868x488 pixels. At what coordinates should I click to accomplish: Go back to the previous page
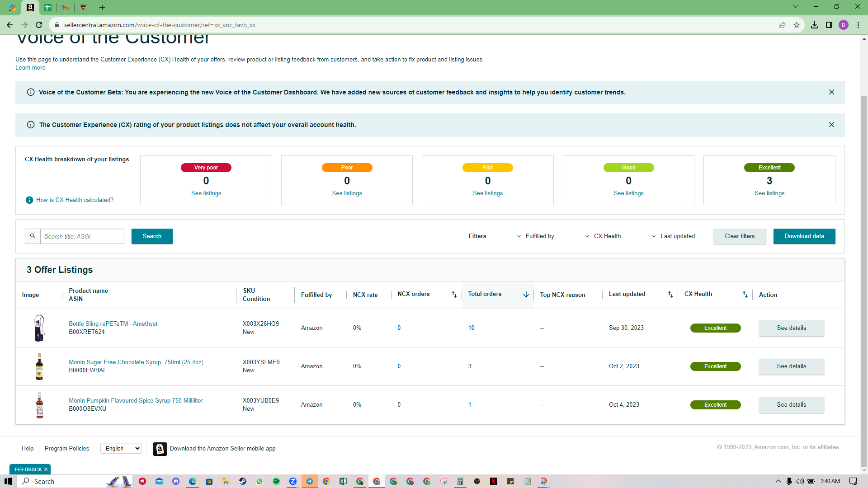10,25
